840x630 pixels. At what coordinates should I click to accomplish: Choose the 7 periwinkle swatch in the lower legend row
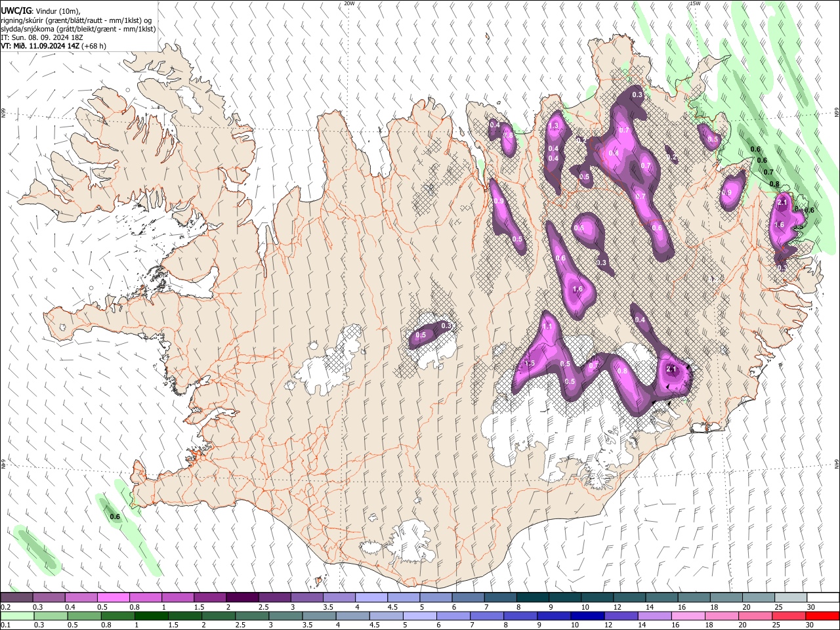click(x=487, y=616)
